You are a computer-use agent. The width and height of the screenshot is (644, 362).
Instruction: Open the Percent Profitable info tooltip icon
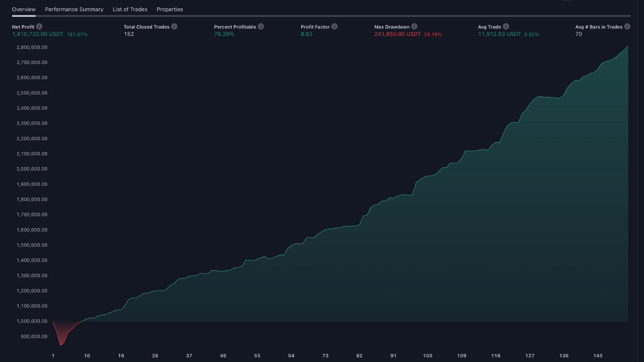261,27
